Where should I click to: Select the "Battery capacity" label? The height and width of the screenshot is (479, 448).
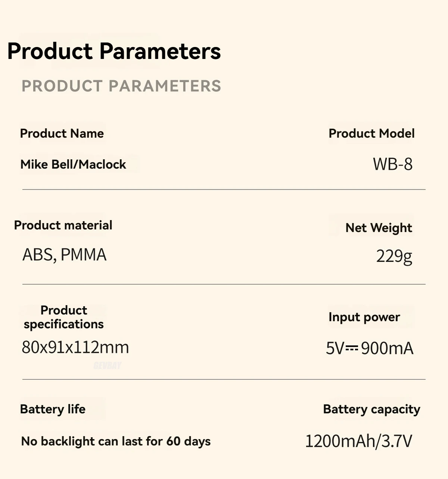371,409
